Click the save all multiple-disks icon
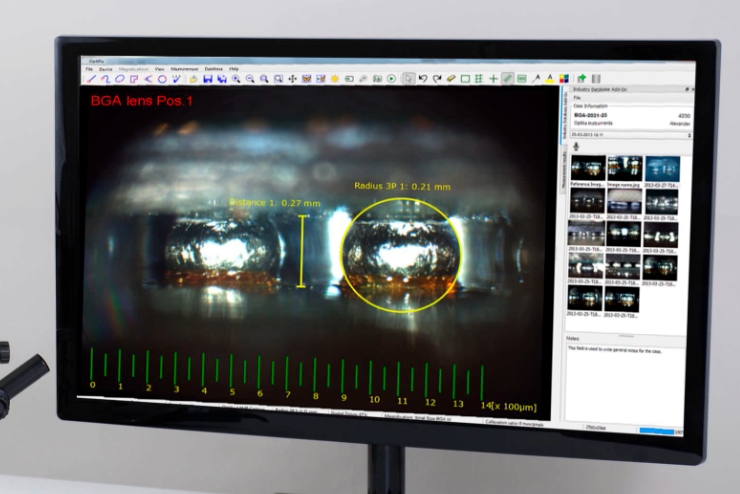The height and width of the screenshot is (494, 740). tap(222, 79)
